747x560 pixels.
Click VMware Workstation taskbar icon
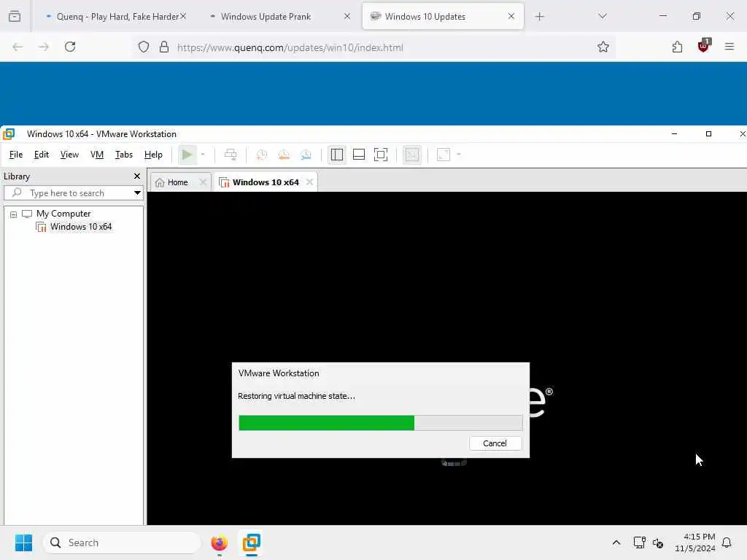tap(252, 542)
